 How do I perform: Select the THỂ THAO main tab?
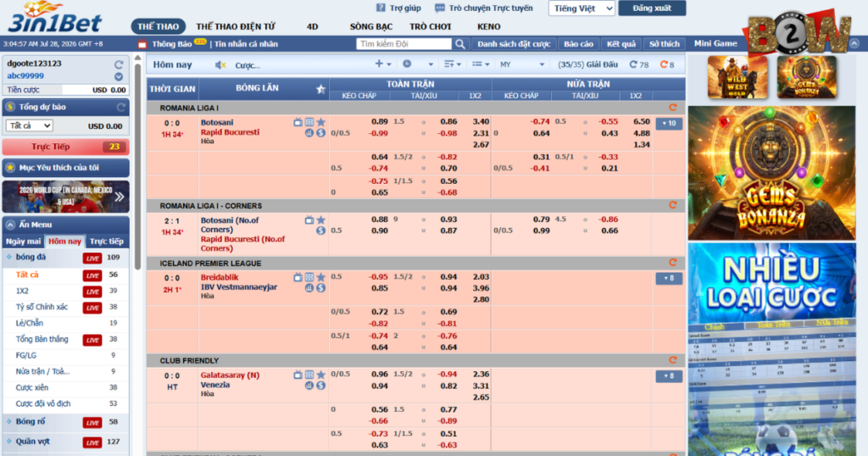tap(158, 26)
